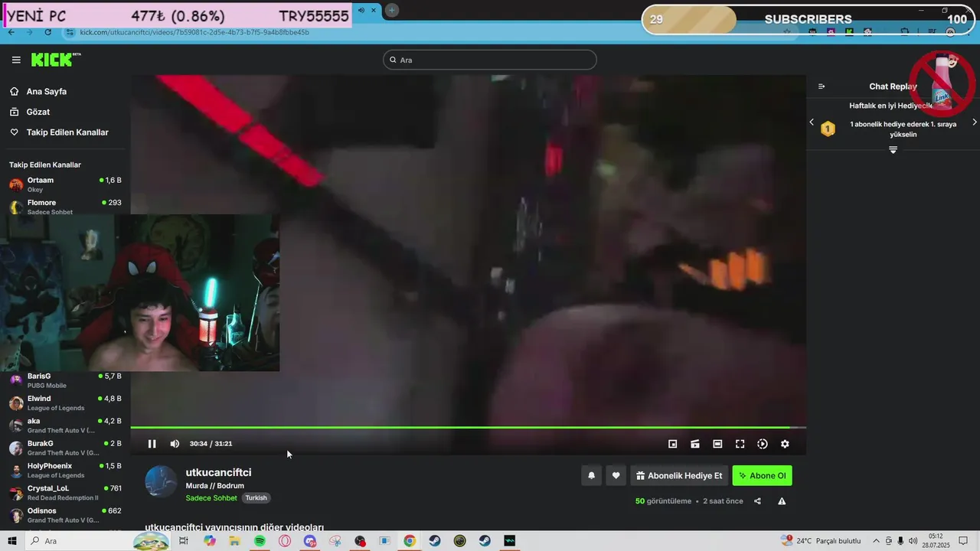This screenshot has width=980, height=551.
Task: Open Spotify from taskbar
Action: 260,541
